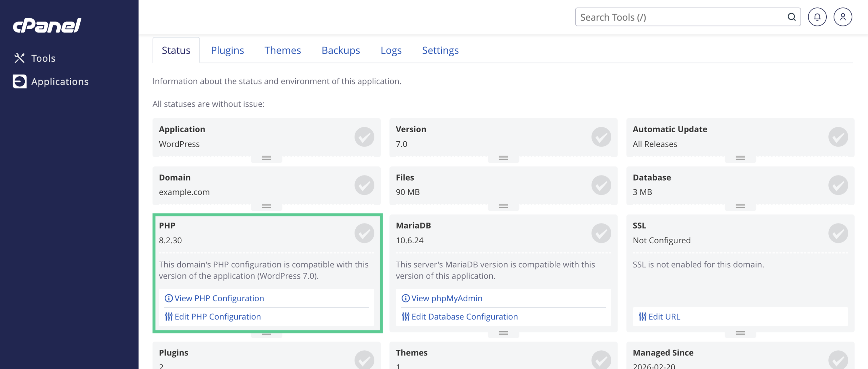
Task: Open the Backups tab
Action: [340, 50]
